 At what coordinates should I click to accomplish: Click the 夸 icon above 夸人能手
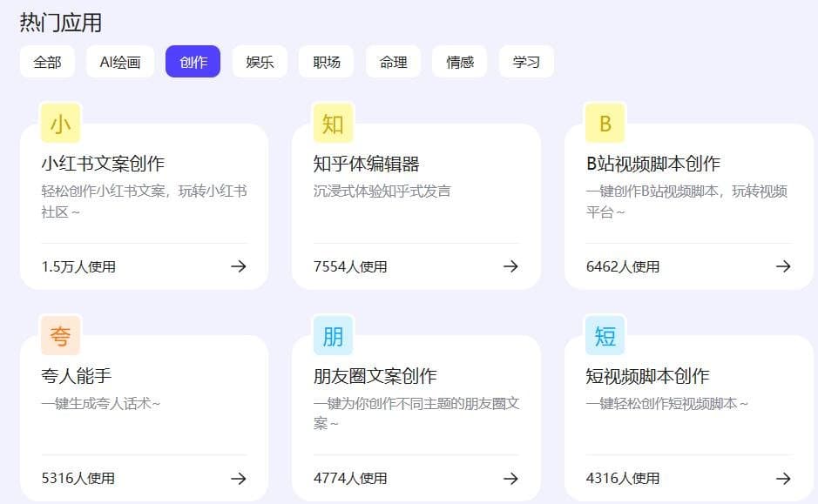[x=58, y=334]
